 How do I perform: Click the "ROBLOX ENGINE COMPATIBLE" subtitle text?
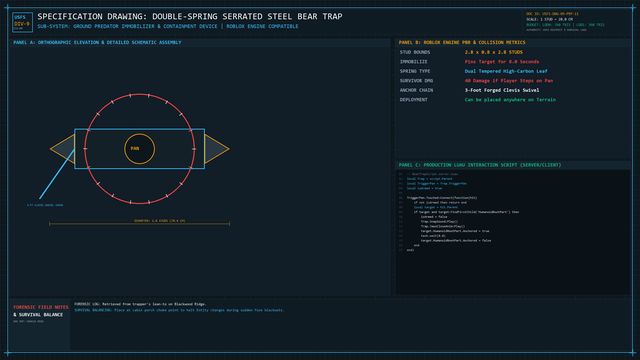click(262, 26)
